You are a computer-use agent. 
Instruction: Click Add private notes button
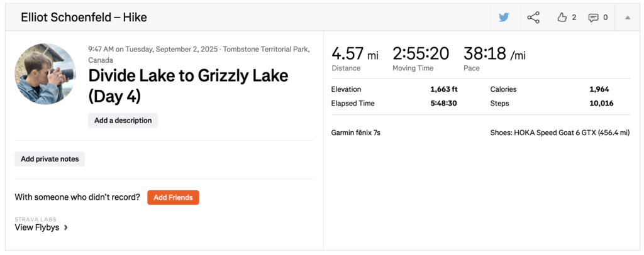50,159
